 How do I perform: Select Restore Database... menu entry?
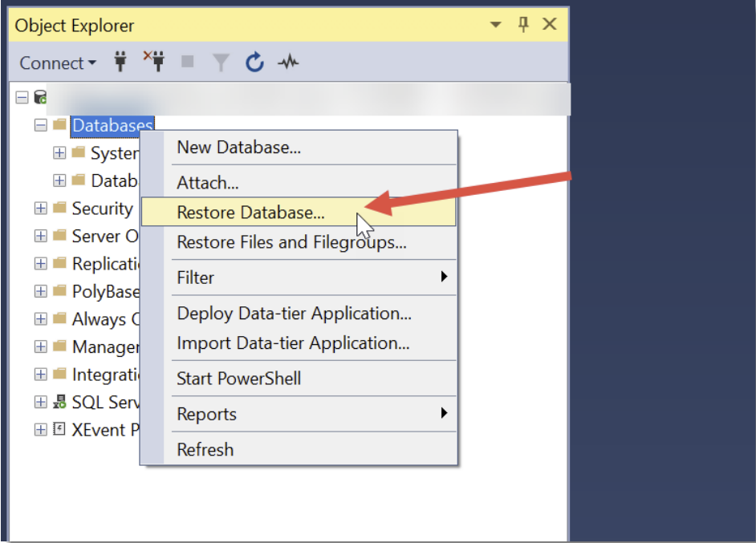click(299, 212)
